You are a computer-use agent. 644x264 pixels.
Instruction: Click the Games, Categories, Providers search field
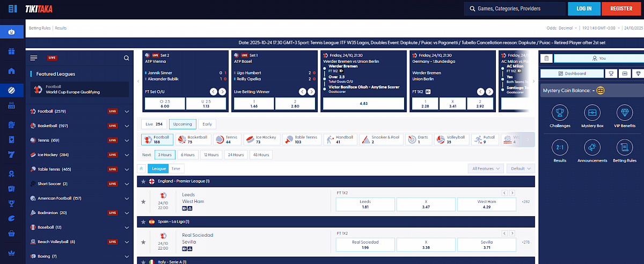pos(515,9)
